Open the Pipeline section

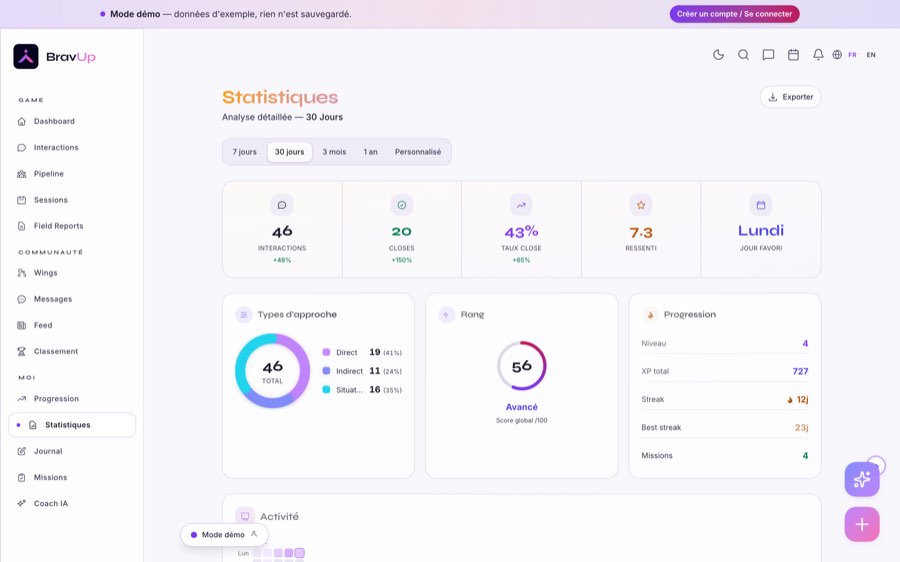[x=72, y=174]
